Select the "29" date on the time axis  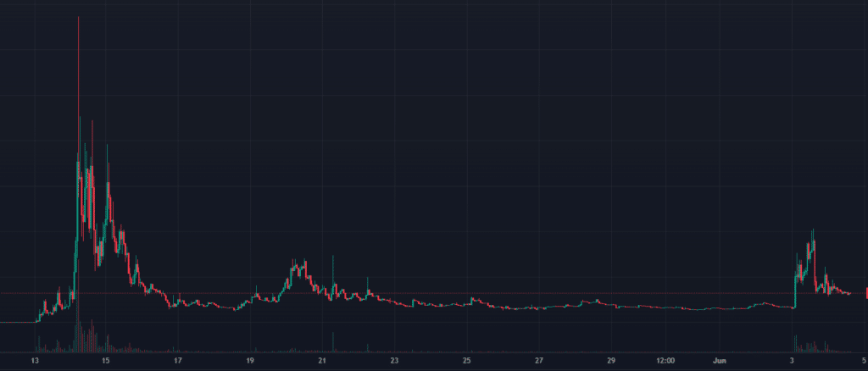[x=611, y=360]
